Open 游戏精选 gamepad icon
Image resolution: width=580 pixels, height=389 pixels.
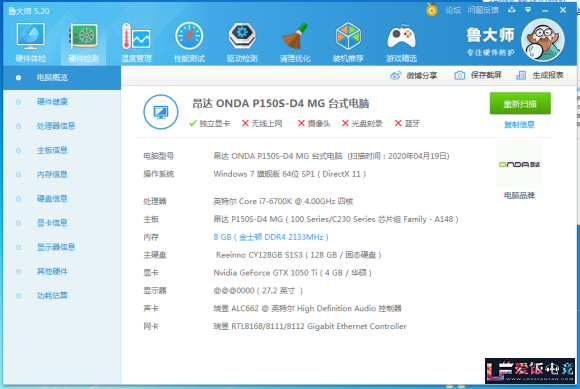click(x=401, y=42)
